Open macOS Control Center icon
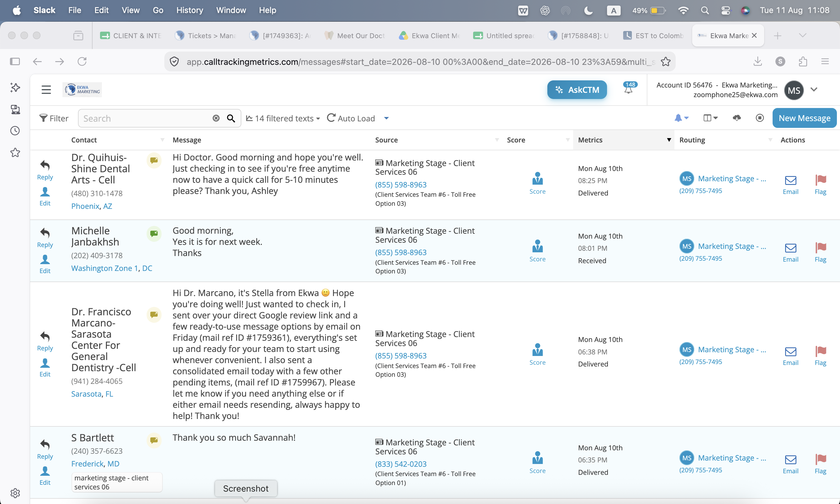The width and height of the screenshot is (840, 504). pyautogui.click(x=725, y=11)
